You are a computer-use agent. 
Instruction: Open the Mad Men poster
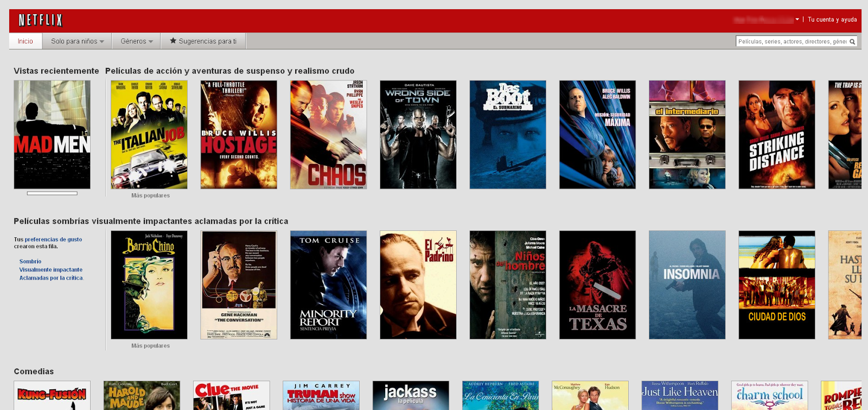tap(52, 135)
